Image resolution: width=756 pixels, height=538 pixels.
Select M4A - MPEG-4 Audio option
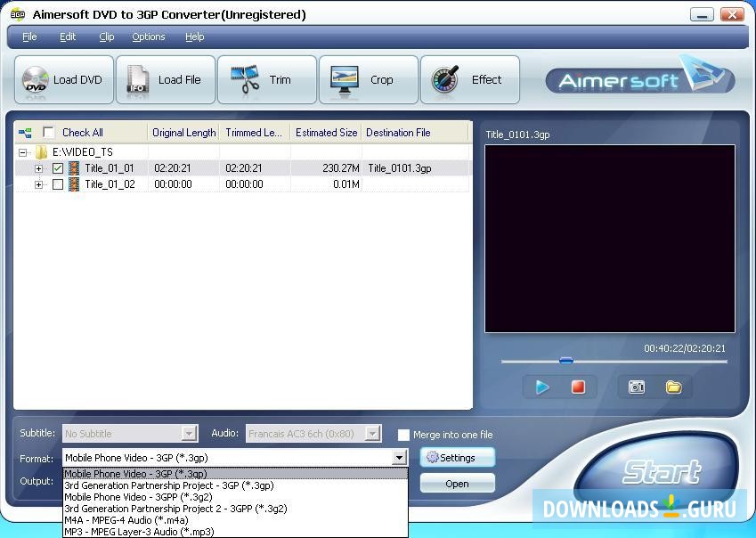click(235, 520)
